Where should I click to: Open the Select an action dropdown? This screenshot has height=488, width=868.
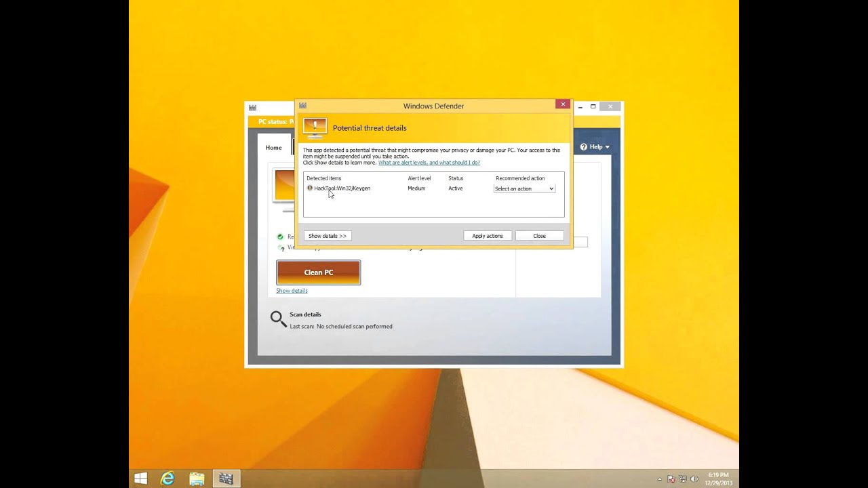click(x=524, y=188)
